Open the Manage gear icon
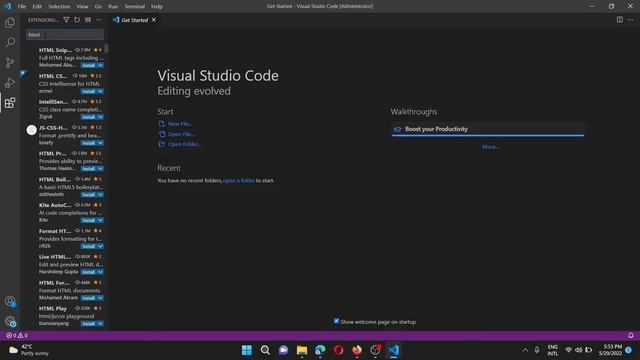This screenshot has width=640, height=360. click(10, 321)
